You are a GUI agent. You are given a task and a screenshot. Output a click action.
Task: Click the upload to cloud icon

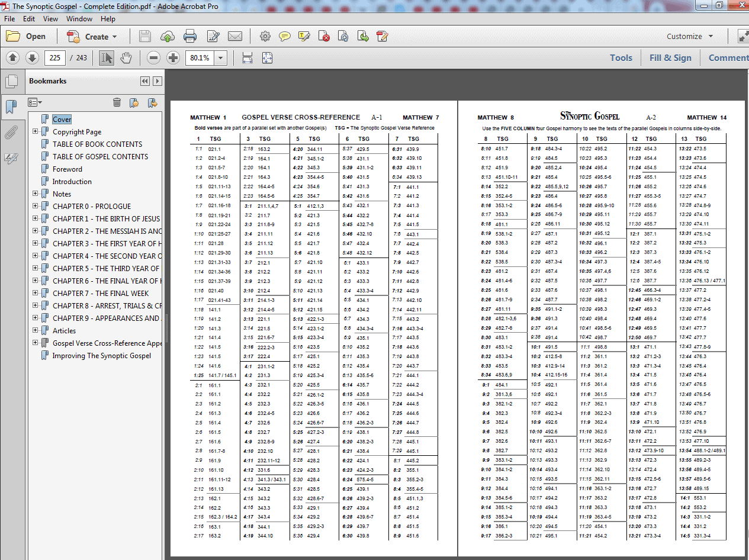point(167,36)
